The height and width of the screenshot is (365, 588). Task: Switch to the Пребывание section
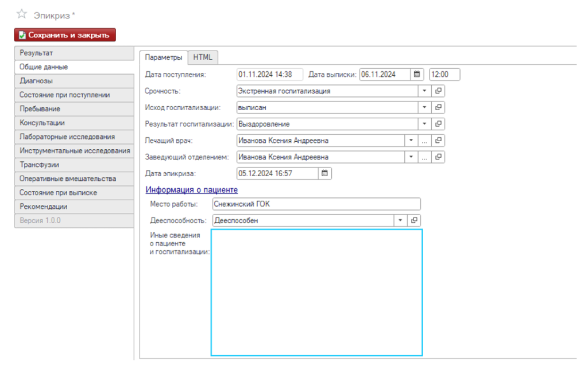(x=74, y=108)
